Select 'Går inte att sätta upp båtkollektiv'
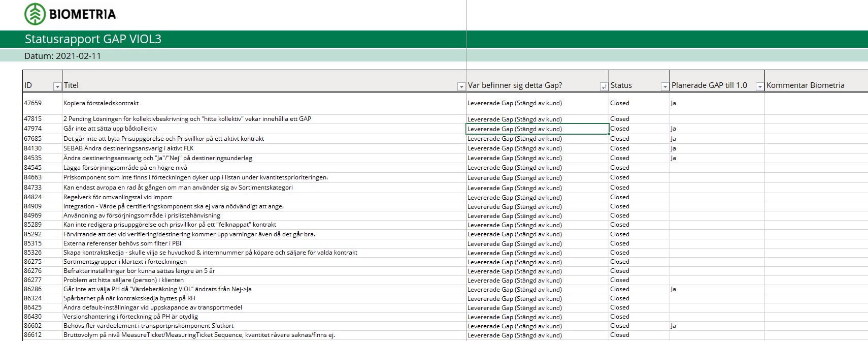Viewport: 868px width, 341px height. (x=110, y=129)
